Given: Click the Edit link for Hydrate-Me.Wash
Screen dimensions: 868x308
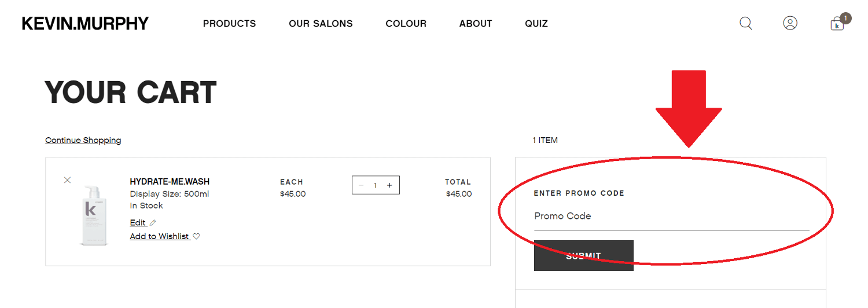Looking at the screenshot, I should tap(138, 223).
